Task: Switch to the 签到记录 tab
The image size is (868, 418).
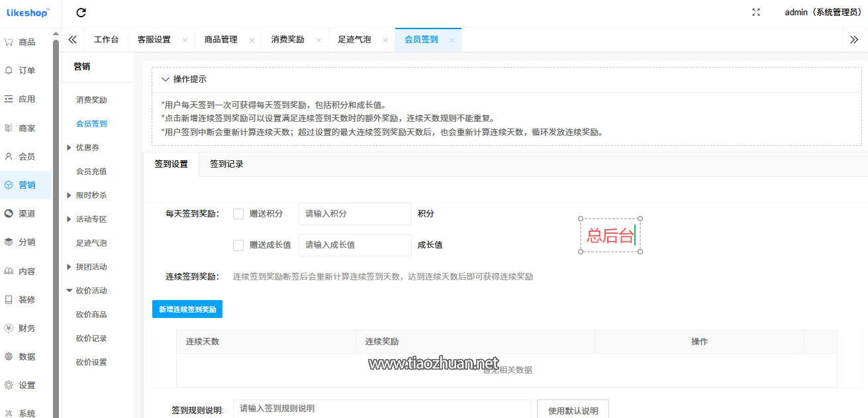Action: (x=226, y=164)
